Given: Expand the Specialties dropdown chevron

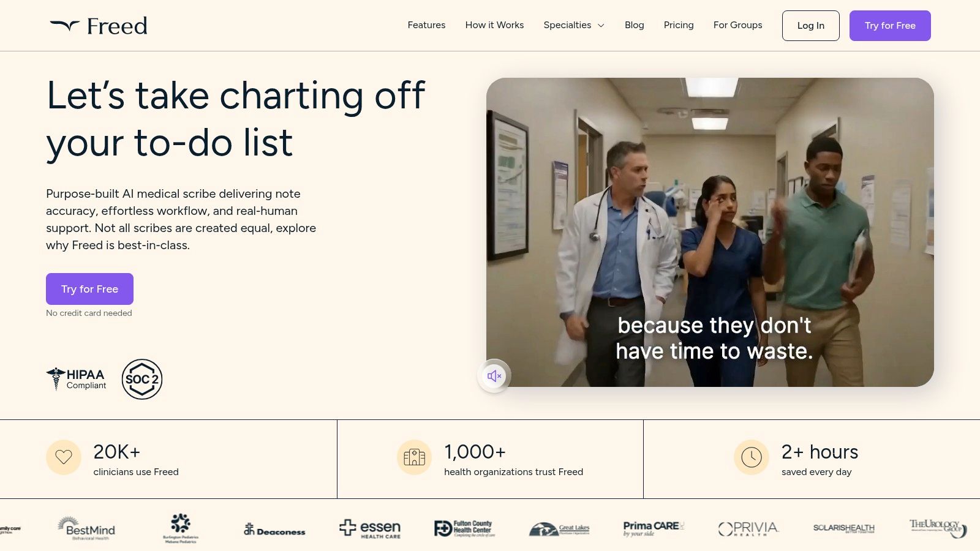Looking at the screenshot, I should [x=601, y=26].
